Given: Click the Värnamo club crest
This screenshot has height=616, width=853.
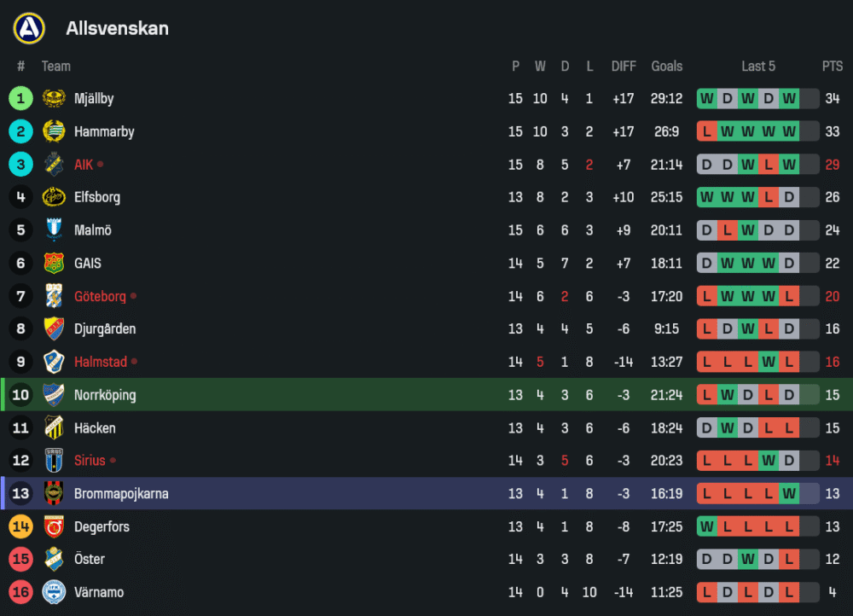Looking at the screenshot, I should click(x=54, y=592).
